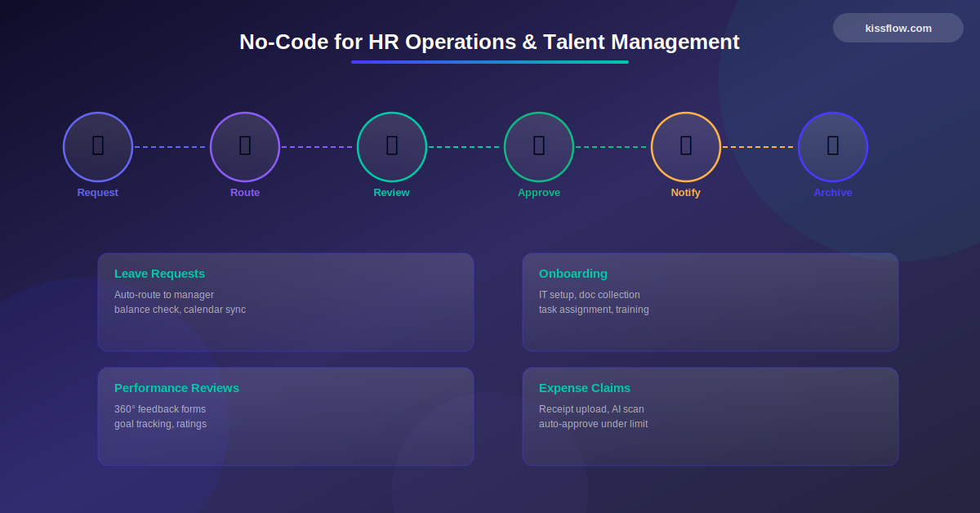Screen dimensions: 980x513
Task: Click the "Expense Claims" heading
Action: click(x=585, y=388)
